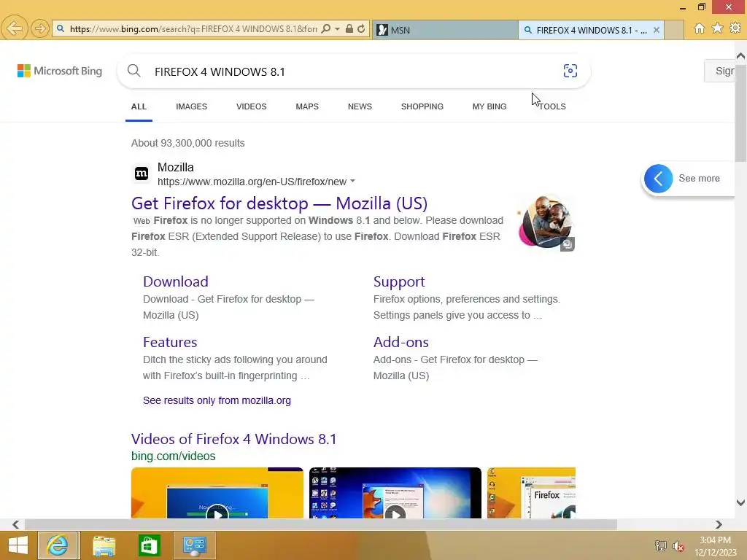Open the Features sitelink
This screenshot has width=747, height=560.
170,342
